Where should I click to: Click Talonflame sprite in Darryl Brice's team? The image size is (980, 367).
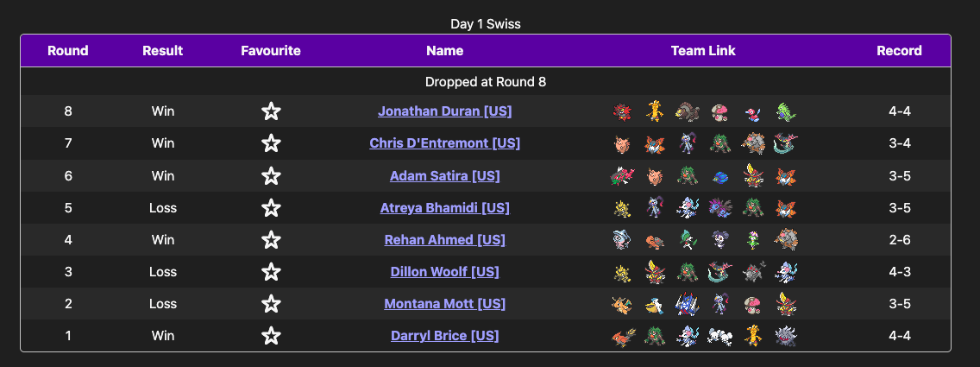[622, 336]
